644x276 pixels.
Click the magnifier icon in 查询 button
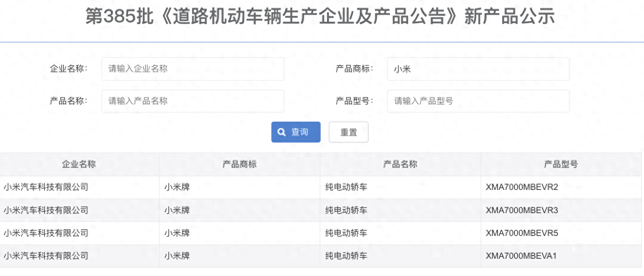point(282,132)
